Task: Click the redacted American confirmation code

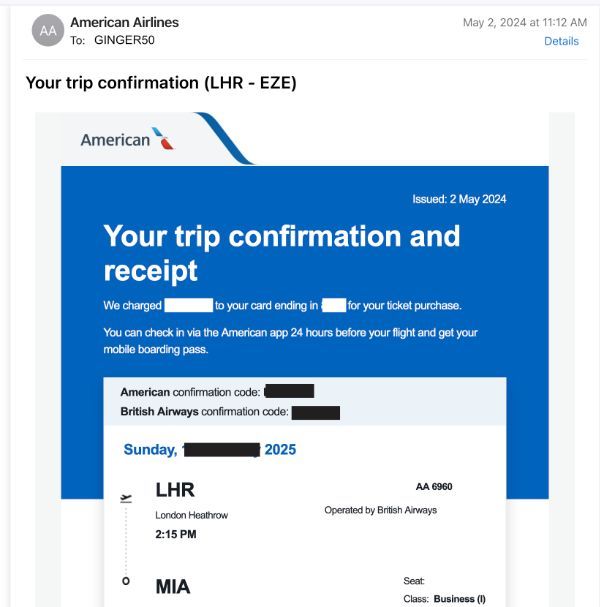Action: pyautogui.click(x=289, y=391)
